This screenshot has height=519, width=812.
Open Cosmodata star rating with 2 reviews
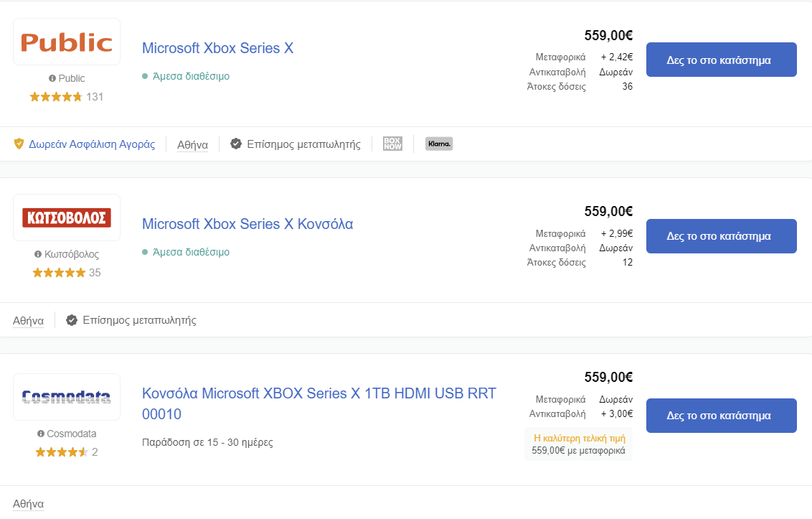66,452
